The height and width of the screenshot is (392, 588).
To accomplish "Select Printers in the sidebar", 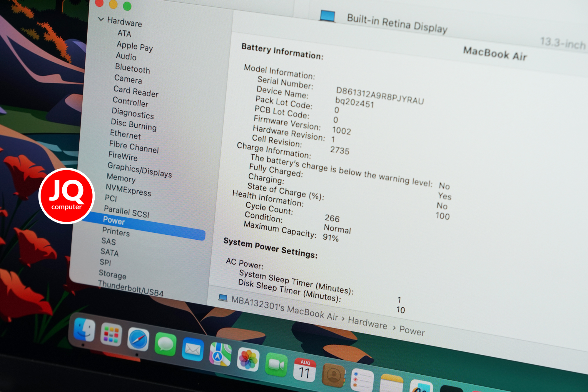I will click(x=116, y=232).
